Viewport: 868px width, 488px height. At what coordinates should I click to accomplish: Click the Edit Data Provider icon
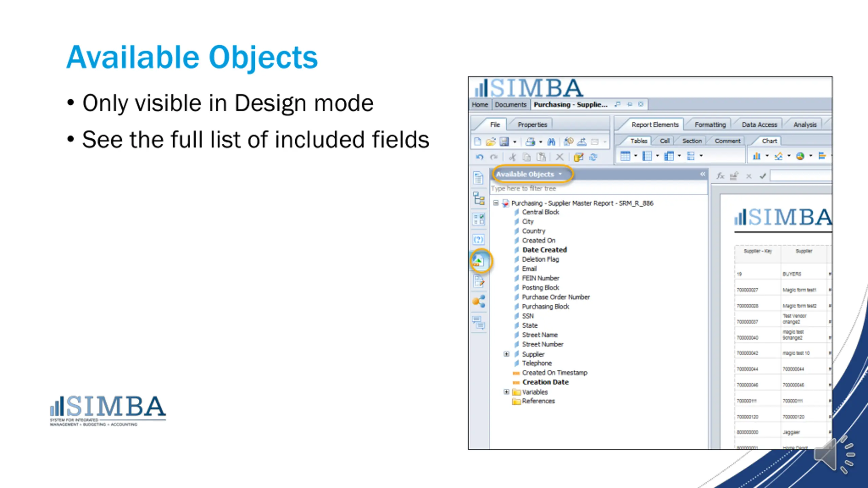(x=578, y=157)
